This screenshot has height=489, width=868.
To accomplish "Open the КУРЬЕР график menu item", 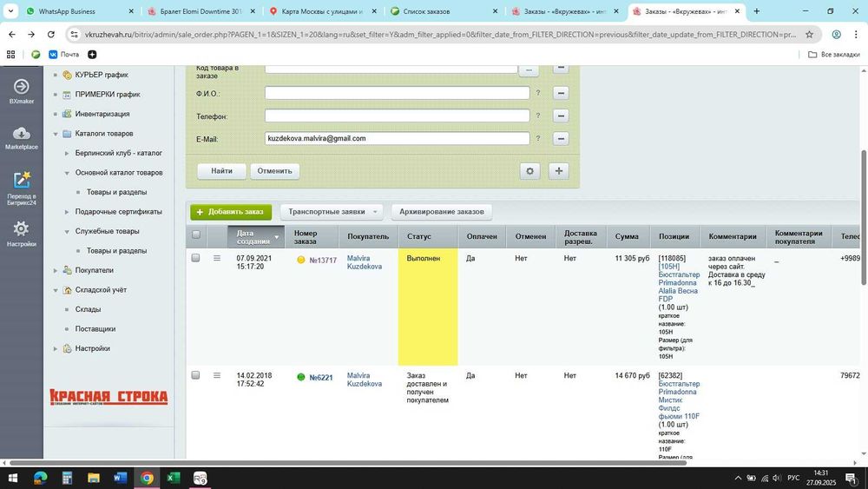I will click(x=102, y=75).
